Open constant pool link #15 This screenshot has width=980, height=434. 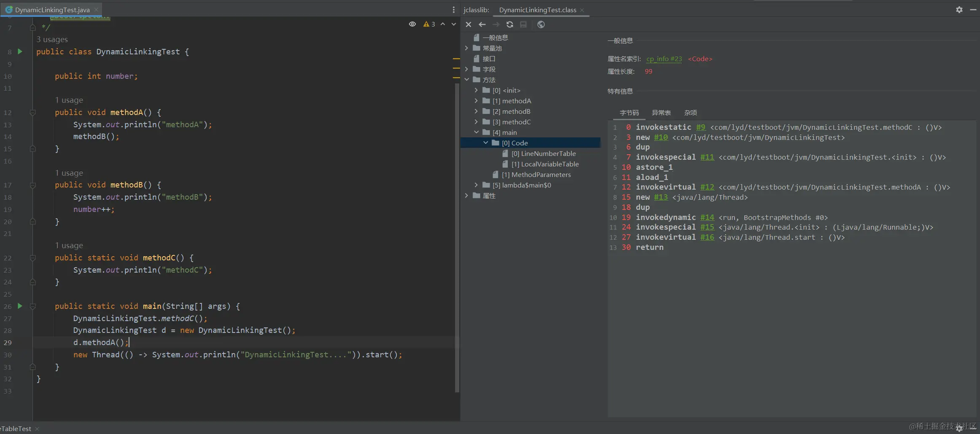point(707,227)
